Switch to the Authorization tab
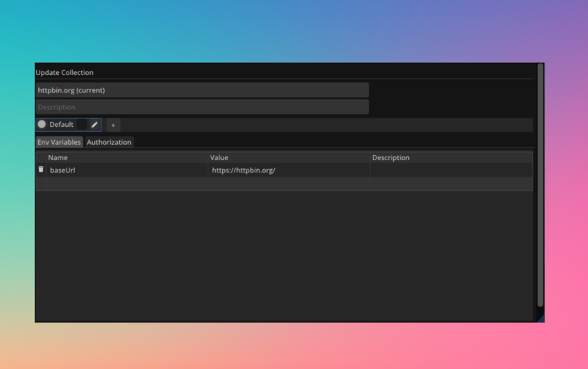Screen dimensions: 588x369 tap(109, 142)
